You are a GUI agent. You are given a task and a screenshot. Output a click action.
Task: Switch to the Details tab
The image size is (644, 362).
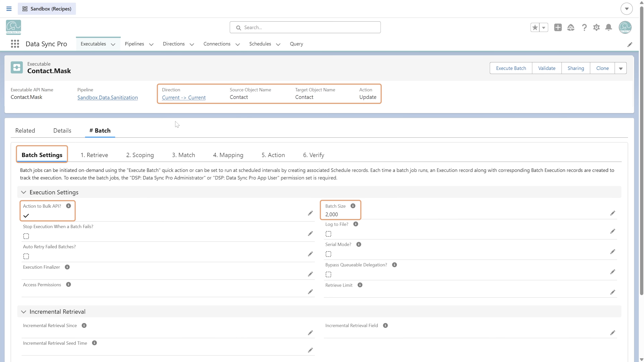62,130
